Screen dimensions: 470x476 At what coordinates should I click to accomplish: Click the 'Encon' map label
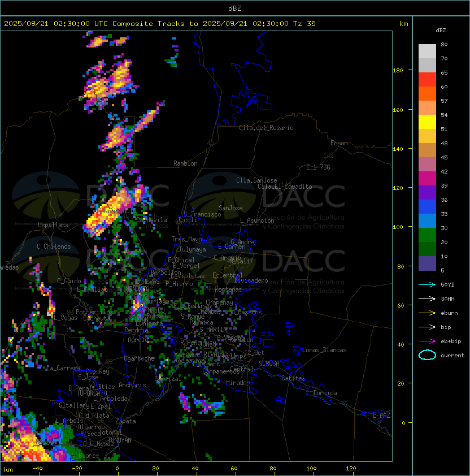click(339, 143)
